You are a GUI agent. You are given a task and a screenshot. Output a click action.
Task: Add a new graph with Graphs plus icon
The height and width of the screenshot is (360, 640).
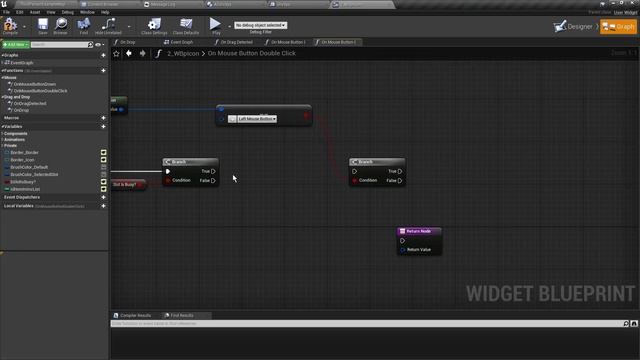point(103,55)
